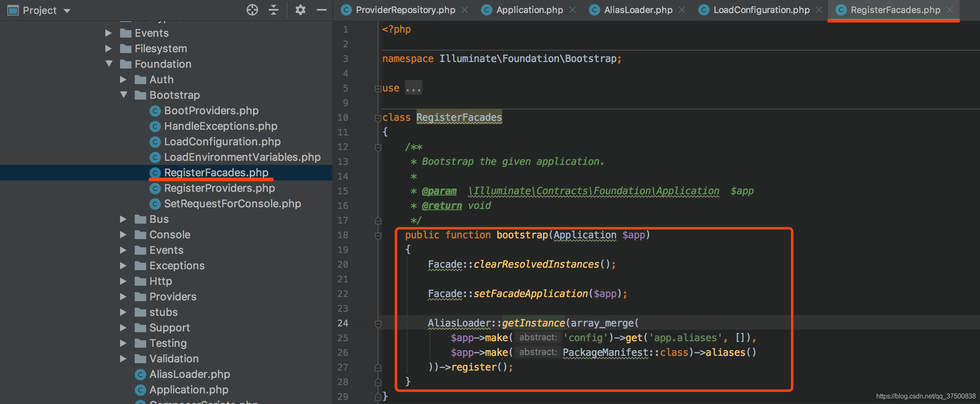Switch to RegisterFacades.php editor tab
This screenshot has width=980, height=404.
[x=895, y=10]
